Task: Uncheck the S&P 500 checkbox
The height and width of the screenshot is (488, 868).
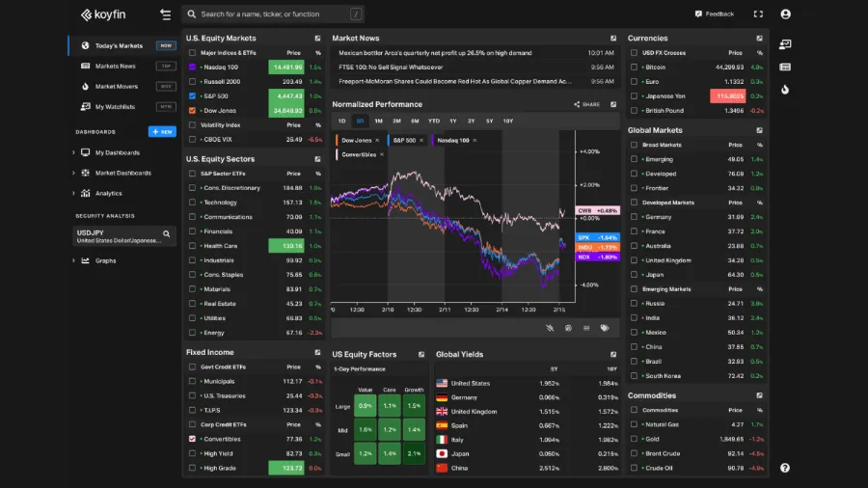Action: [x=192, y=96]
